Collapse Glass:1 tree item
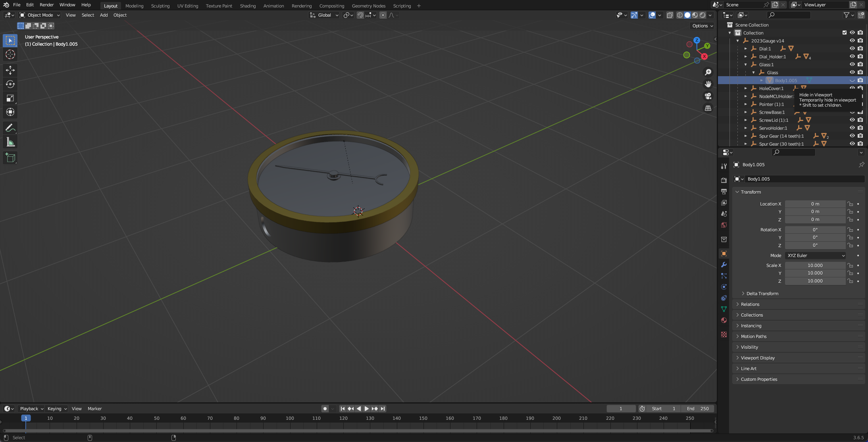The width and height of the screenshot is (868, 442). [x=746, y=64]
